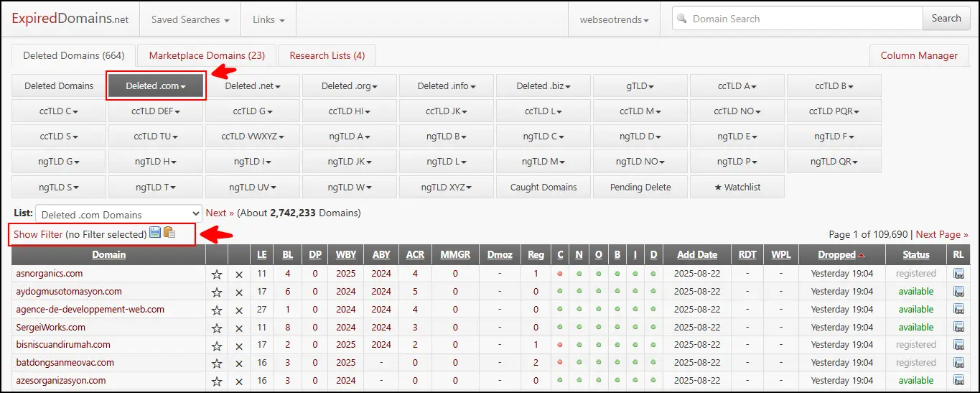Open related links icon for asnorganics.com
This screenshot has width=980, height=393.
[958, 274]
